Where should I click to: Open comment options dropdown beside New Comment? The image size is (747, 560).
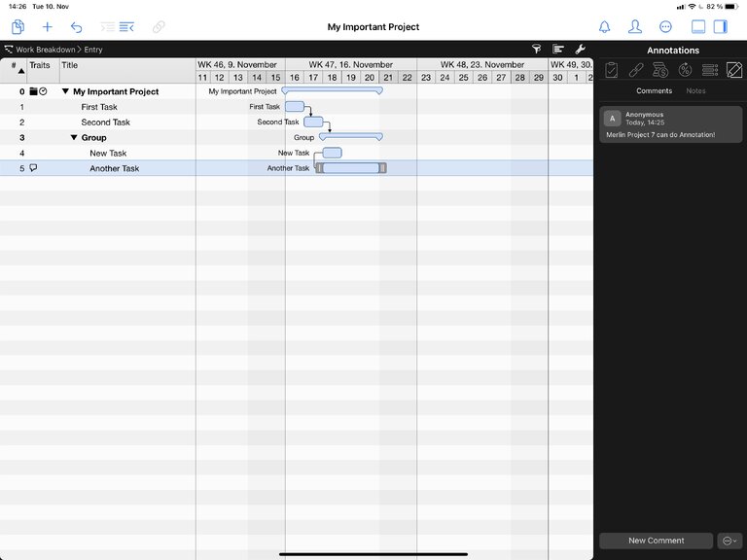(x=729, y=541)
